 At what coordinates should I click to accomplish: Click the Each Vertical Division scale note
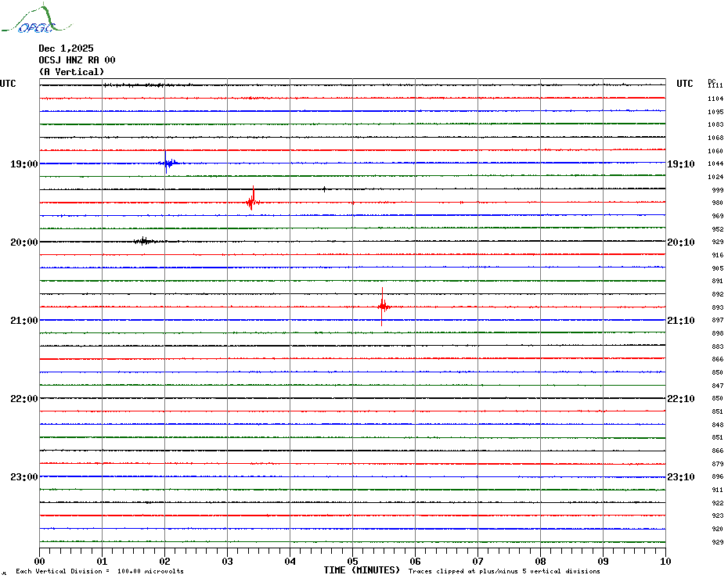pyautogui.click(x=99, y=571)
